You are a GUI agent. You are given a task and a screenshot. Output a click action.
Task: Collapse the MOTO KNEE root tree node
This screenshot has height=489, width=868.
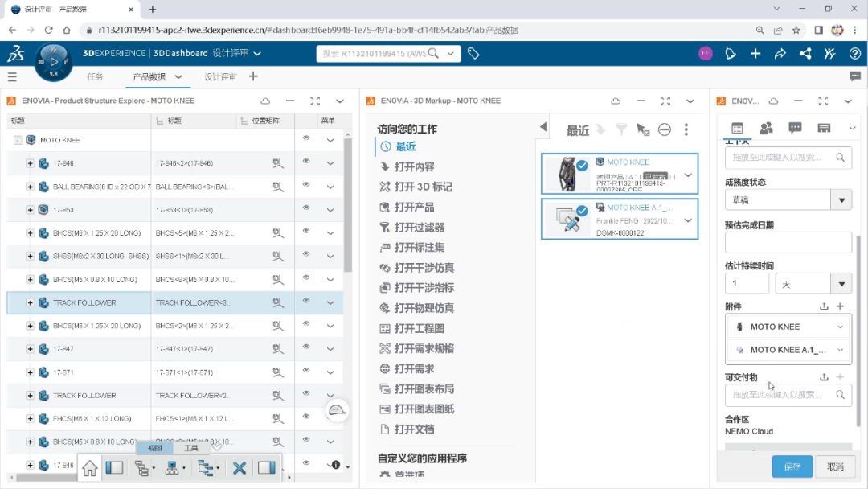[17, 139]
